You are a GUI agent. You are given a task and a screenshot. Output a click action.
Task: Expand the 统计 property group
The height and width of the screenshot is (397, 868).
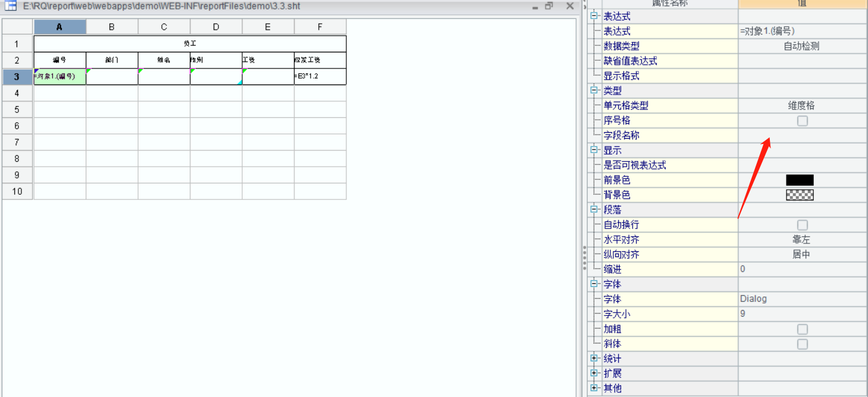click(x=594, y=358)
